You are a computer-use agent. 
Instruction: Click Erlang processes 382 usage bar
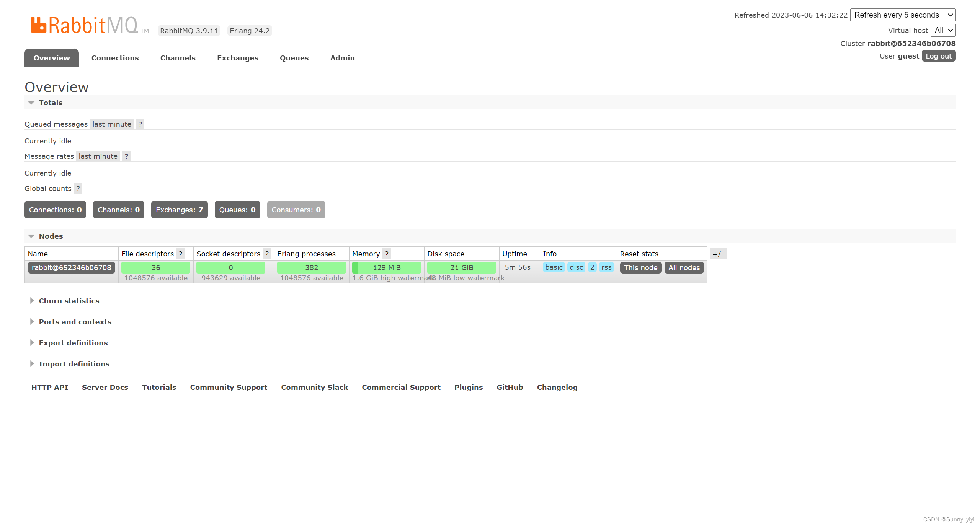[312, 267]
